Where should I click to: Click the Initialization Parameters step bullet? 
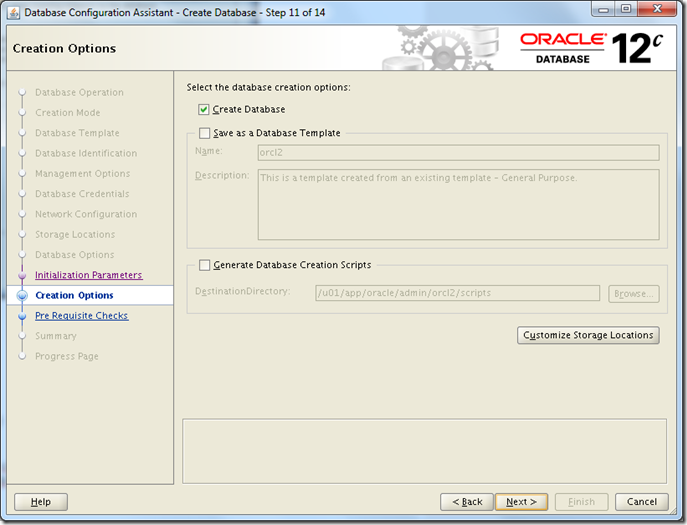pyautogui.click(x=22, y=275)
